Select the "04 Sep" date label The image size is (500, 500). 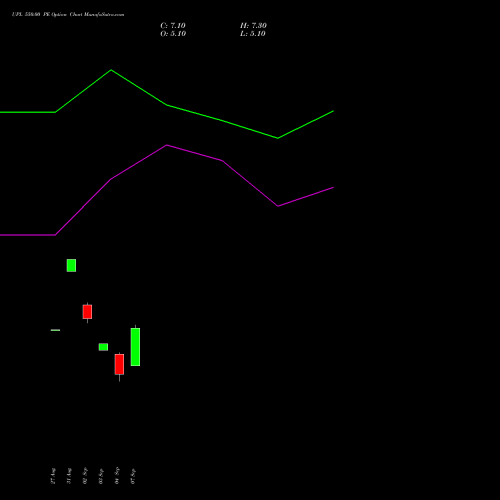pos(117,476)
